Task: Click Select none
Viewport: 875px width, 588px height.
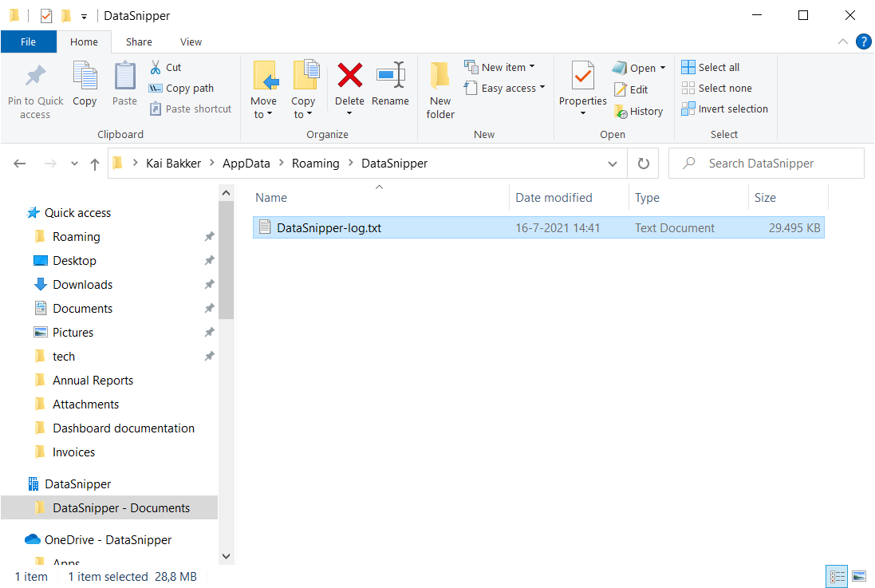Action: click(x=716, y=89)
